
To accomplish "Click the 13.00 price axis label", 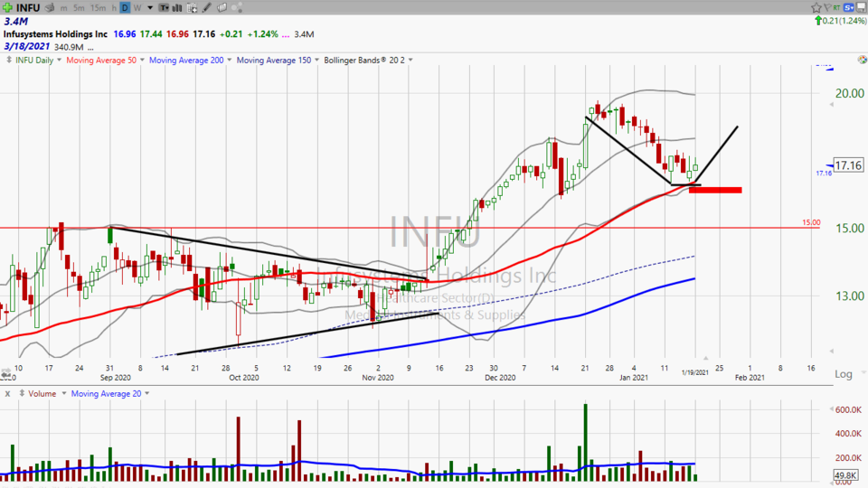I will point(849,296).
